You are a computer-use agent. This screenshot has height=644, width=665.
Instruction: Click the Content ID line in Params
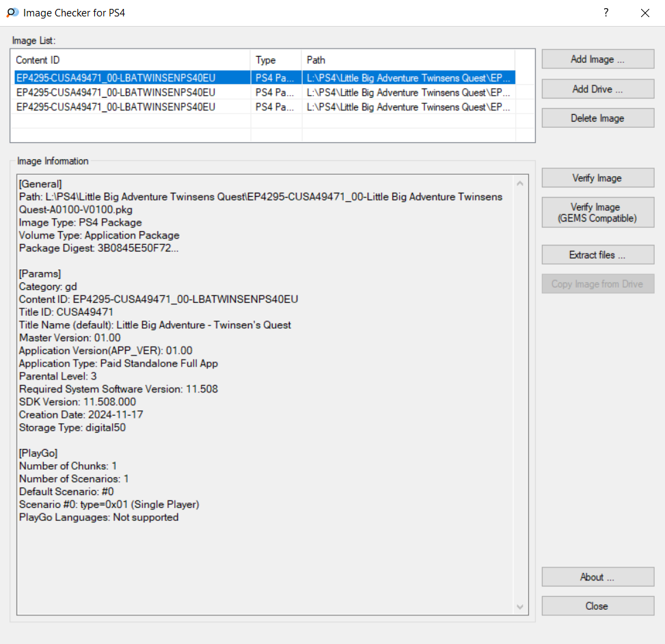(159, 299)
